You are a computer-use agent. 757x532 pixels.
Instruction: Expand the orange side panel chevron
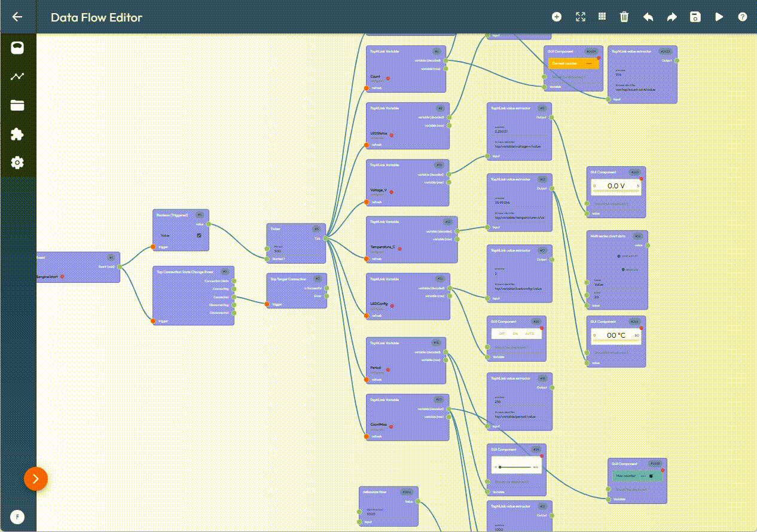coord(36,478)
